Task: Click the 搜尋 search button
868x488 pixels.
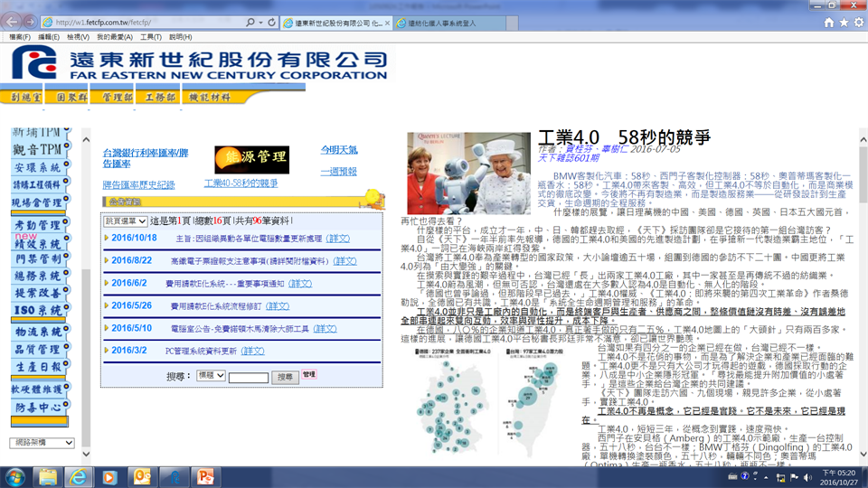Action: (285, 377)
